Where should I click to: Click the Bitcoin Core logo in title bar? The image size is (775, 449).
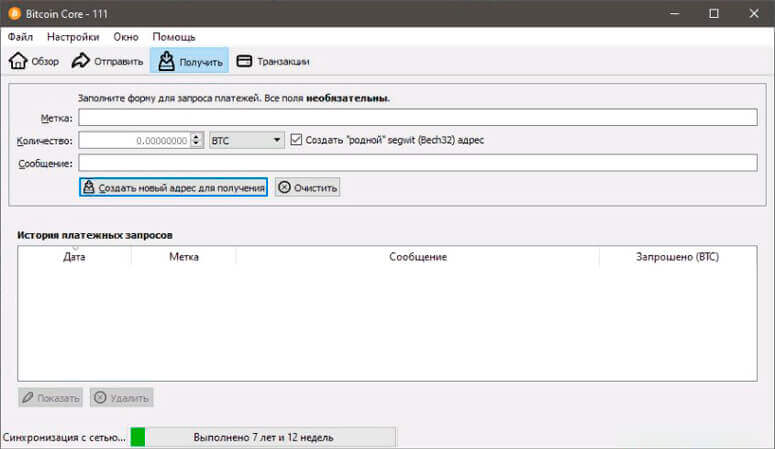tap(15, 13)
